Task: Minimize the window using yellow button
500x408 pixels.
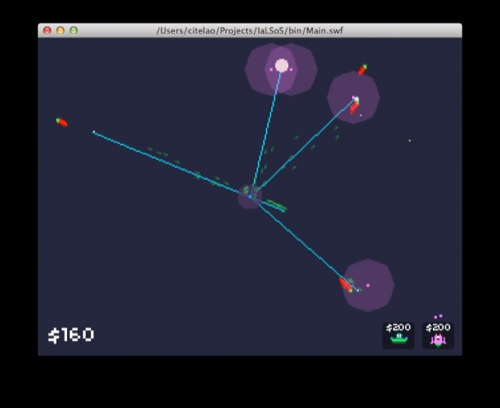Action: tap(60, 31)
